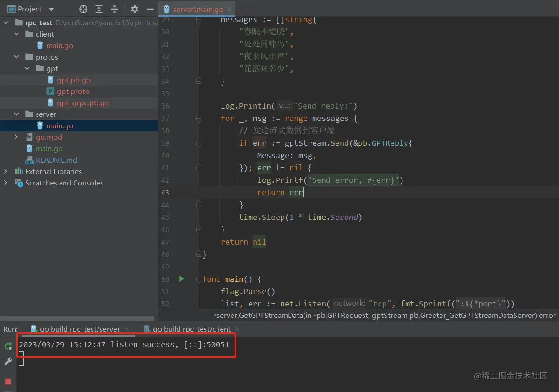Toggle the fold marker at line 37 for loop
Viewport: 559px width, 392px height.
(x=199, y=118)
